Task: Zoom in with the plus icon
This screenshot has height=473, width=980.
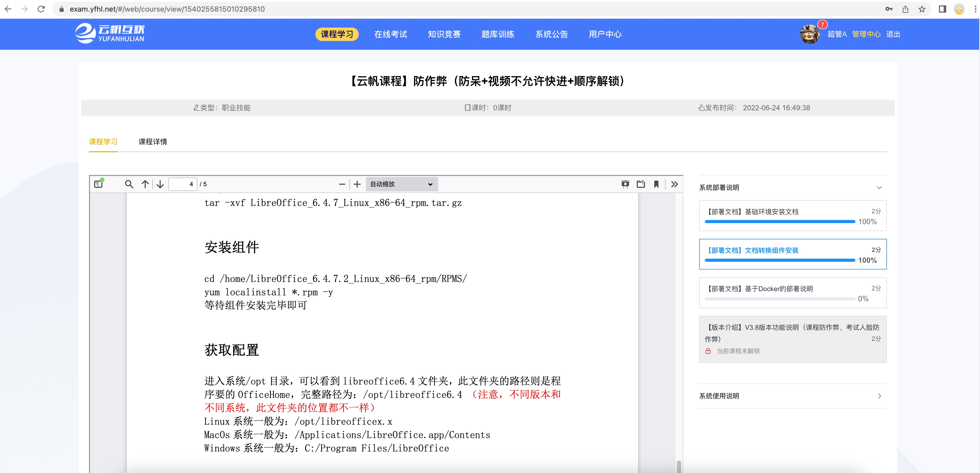Action: tap(357, 184)
